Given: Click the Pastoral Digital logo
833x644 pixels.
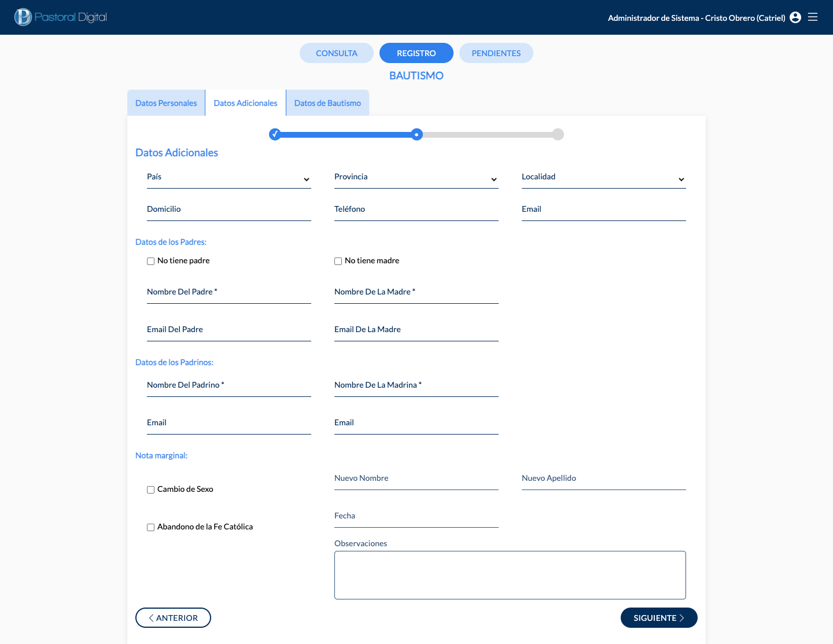Looking at the screenshot, I should 61,17.
